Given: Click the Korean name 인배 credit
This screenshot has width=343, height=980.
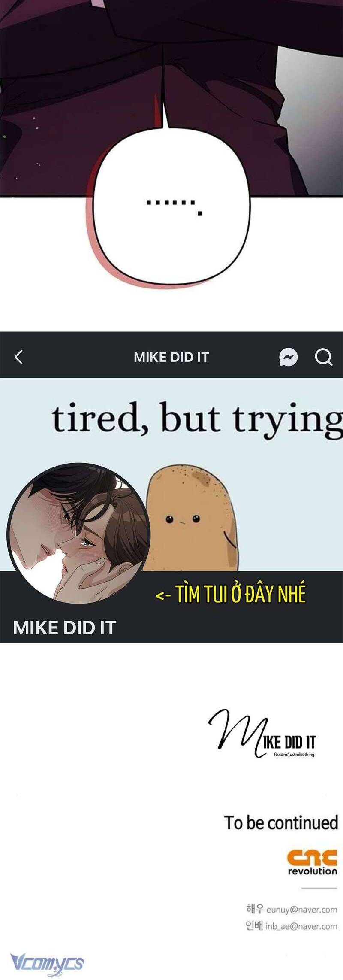Looking at the screenshot, I should pyautogui.click(x=254, y=926).
